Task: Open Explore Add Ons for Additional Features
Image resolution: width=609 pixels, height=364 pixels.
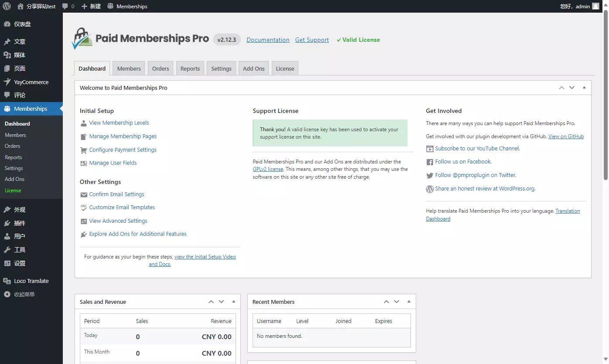Action: (138, 234)
